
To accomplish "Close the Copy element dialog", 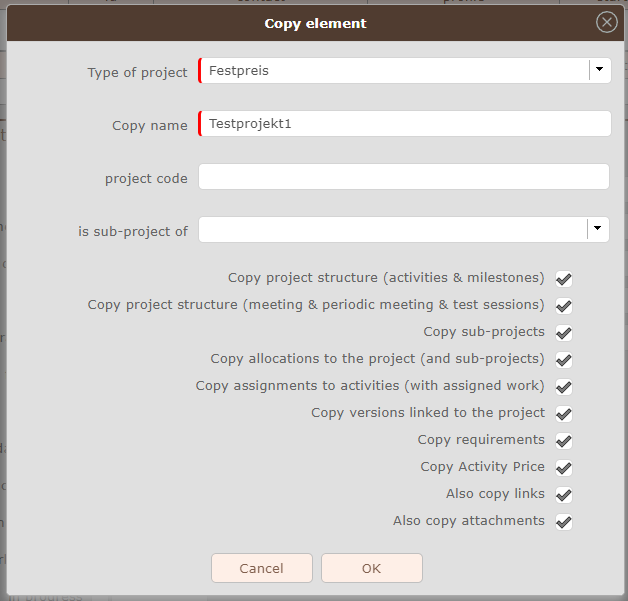I will click(x=606, y=23).
